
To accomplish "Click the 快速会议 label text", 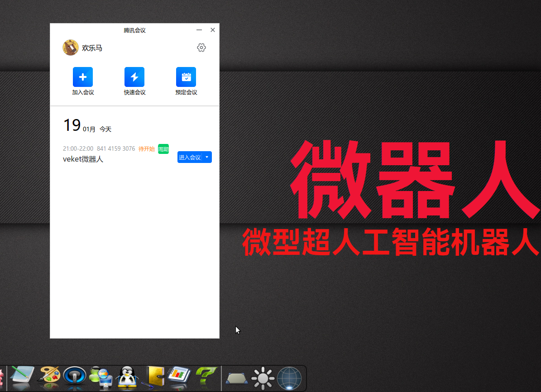I will point(134,92).
